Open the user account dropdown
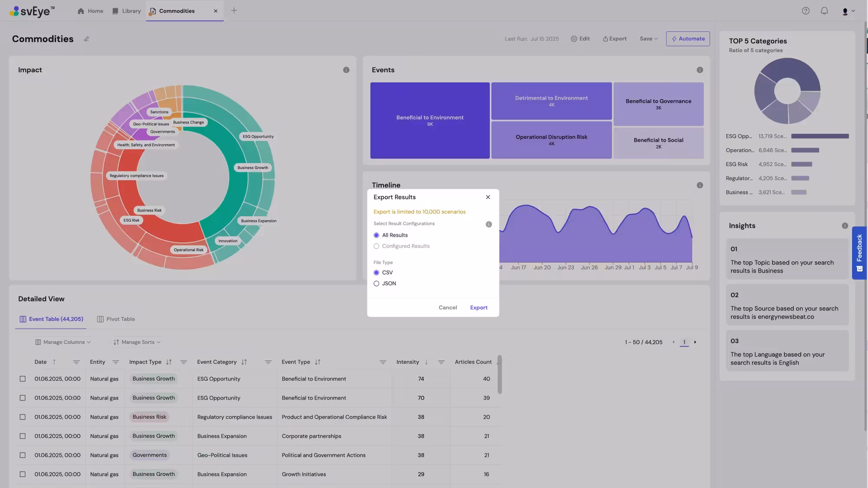 pyautogui.click(x=848, y=11)
